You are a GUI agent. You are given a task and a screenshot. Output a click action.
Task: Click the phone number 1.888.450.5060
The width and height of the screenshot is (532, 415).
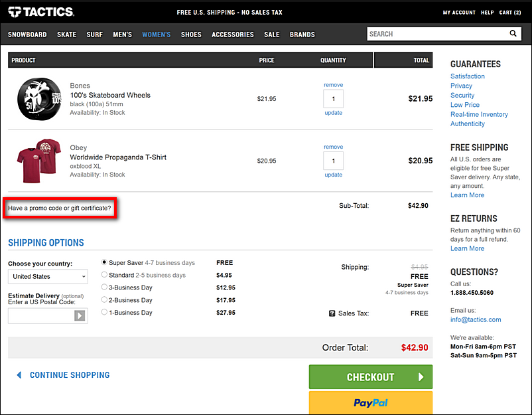tap(472, 293)
